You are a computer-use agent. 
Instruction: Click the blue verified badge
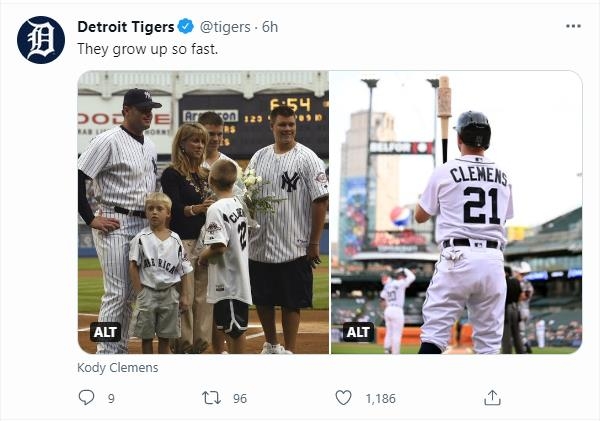pyautogui.click(x=186, y=26)
